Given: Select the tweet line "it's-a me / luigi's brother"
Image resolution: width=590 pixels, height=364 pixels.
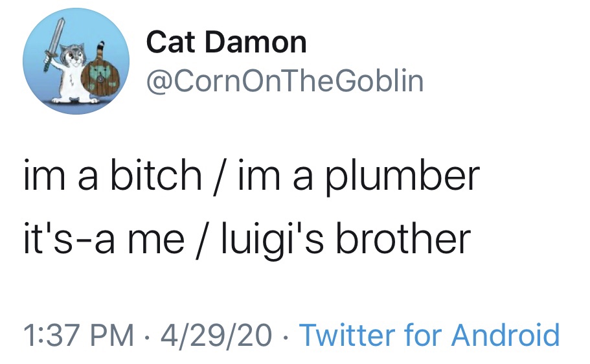Looking at the screenshot, I should point(246,238).
